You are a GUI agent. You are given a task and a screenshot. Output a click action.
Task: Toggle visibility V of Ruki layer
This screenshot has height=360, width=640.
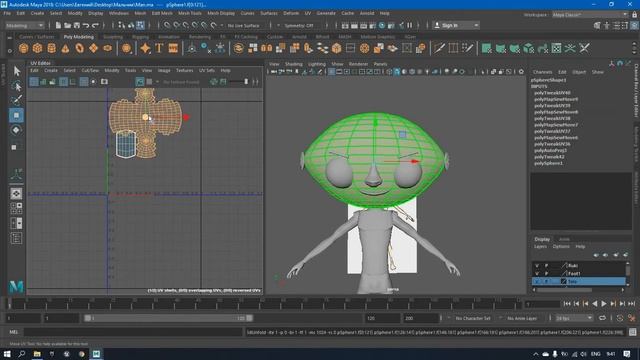tap(537, 266)
